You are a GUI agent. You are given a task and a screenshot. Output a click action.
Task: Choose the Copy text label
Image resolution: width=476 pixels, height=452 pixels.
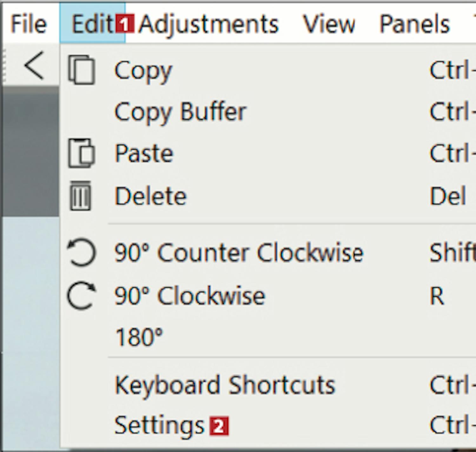pos(143,70)
